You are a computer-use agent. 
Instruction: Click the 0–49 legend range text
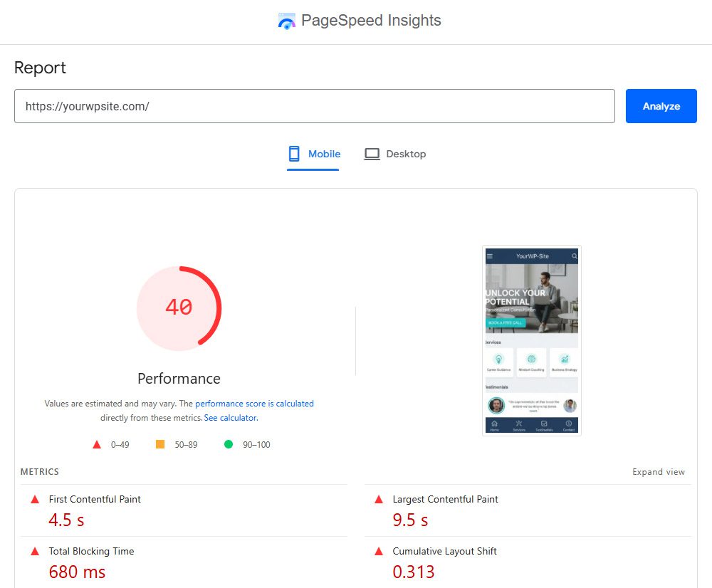(x=120, y=444)
